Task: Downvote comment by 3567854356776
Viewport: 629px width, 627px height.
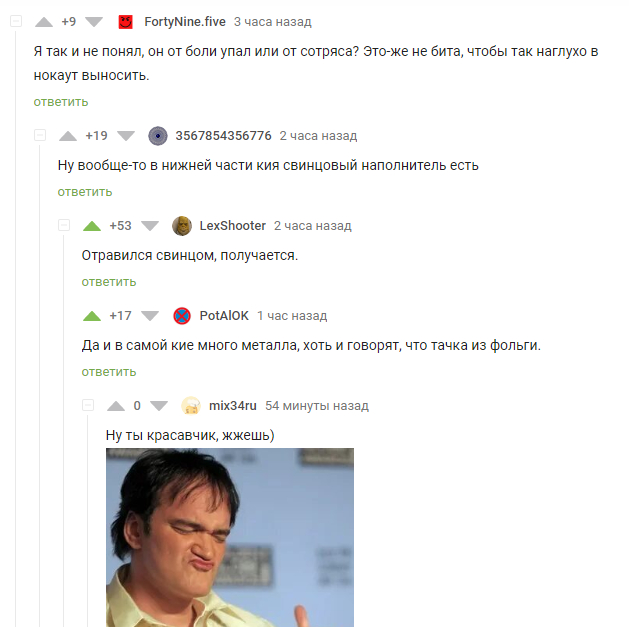Action: 126,136
